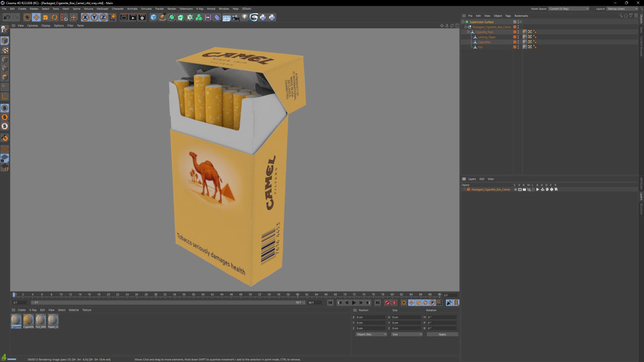
Task: Open the Size mode dropdown
Action: [x=407, y=334]
